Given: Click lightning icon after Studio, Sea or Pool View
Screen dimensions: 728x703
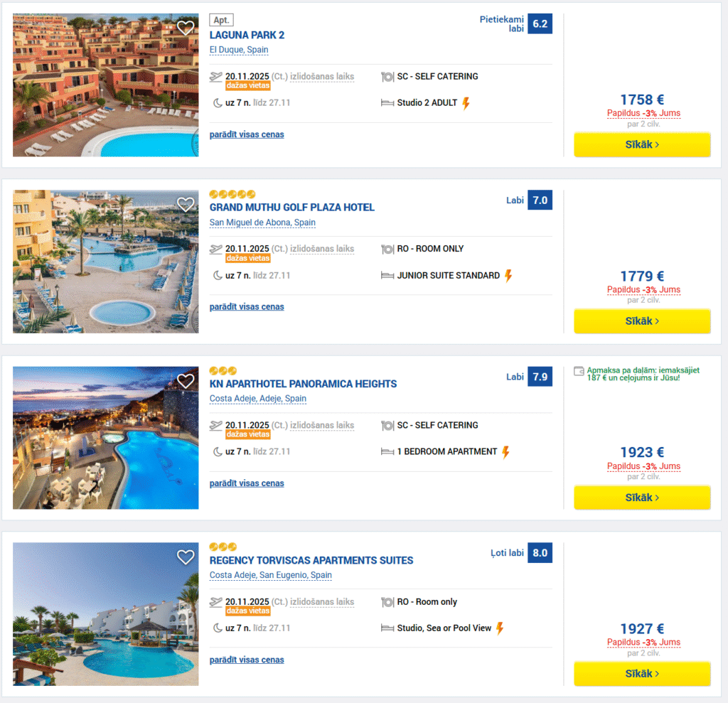Looking at the screenshot, I should [500, 628].
